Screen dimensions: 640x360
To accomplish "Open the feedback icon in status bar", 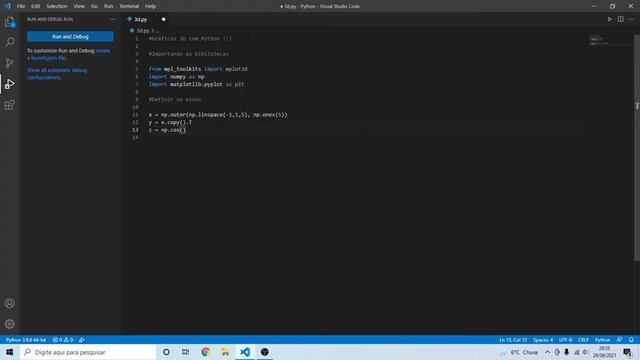I will [x=620, y=340].
